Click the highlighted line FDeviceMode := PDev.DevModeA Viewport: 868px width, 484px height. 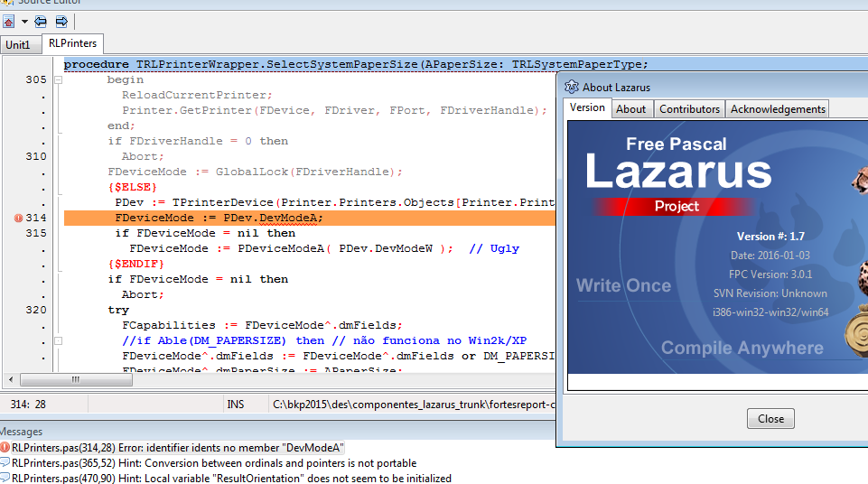[x=310, y=218]
